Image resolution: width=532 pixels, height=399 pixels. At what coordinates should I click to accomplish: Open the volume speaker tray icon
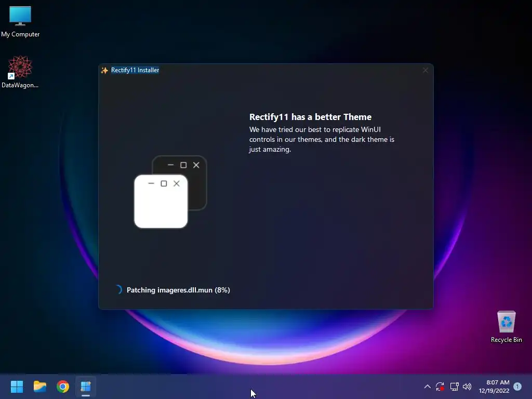tap(467, 387)
